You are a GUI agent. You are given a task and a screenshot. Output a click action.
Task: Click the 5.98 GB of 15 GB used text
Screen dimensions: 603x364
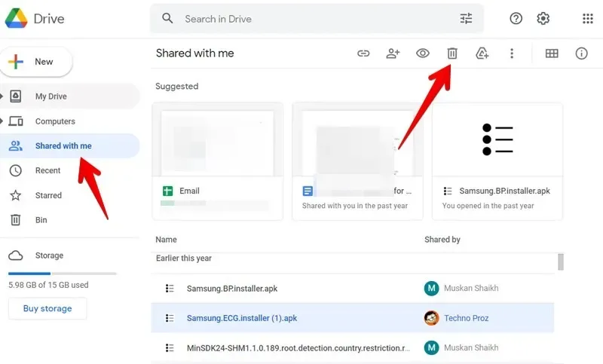(48, 285)
